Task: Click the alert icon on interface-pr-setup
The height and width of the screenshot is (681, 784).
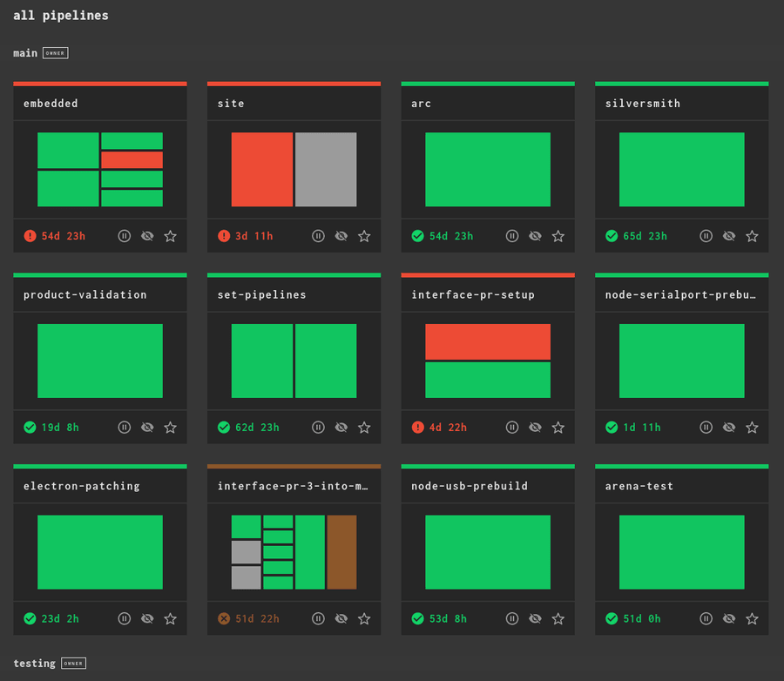Action: click(x=416, y=427)
